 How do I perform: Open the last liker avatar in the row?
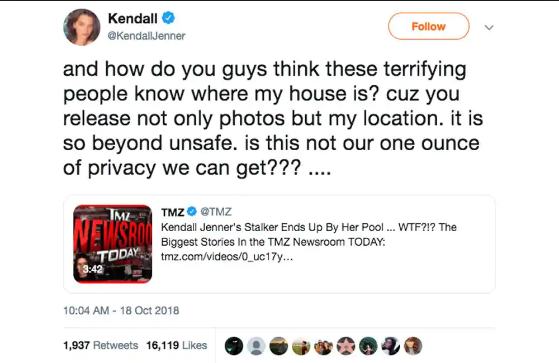pos(413,346)
